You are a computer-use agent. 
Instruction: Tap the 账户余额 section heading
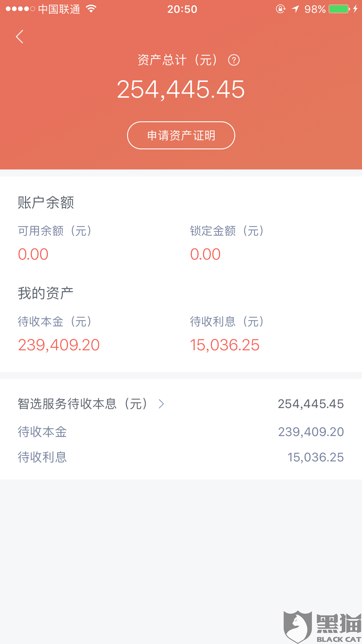point(46,202)
